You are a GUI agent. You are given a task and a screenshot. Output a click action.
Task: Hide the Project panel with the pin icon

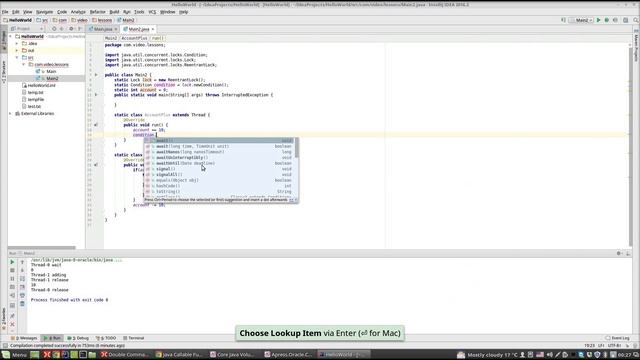point(80,29)
